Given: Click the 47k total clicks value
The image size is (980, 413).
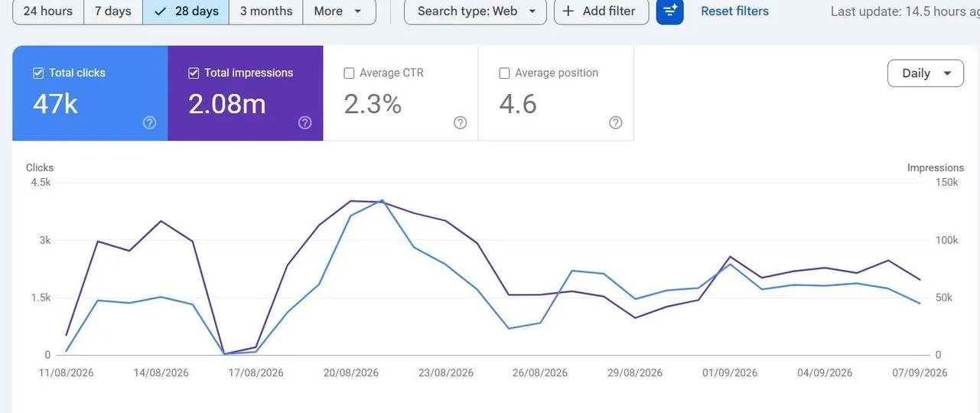Looking at the screenshot, I should pyautogui.click(x=55, y=103).
